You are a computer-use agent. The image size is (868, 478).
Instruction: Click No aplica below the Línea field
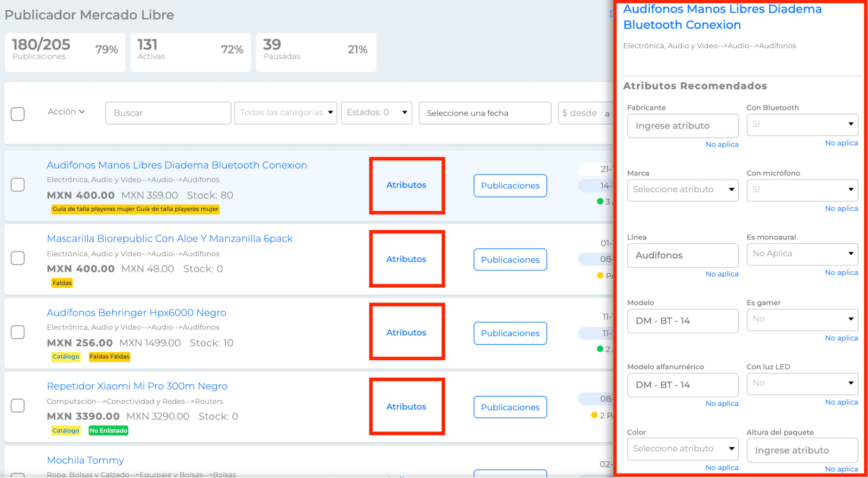[722, 274]
